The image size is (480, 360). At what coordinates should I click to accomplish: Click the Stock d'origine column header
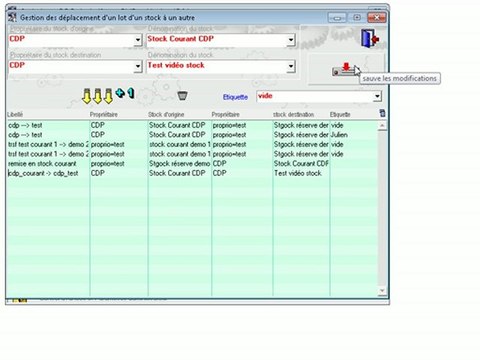[166, 114]
